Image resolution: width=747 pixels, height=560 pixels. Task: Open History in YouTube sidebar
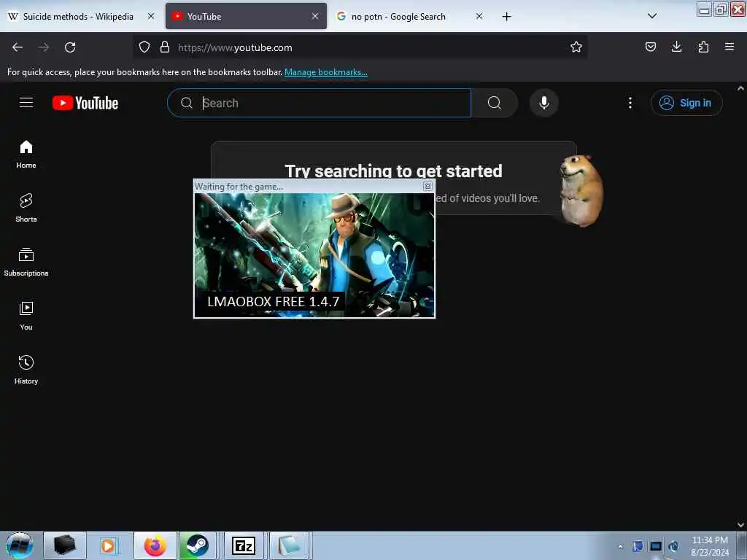pyautogui.click(x=26, y=370)
